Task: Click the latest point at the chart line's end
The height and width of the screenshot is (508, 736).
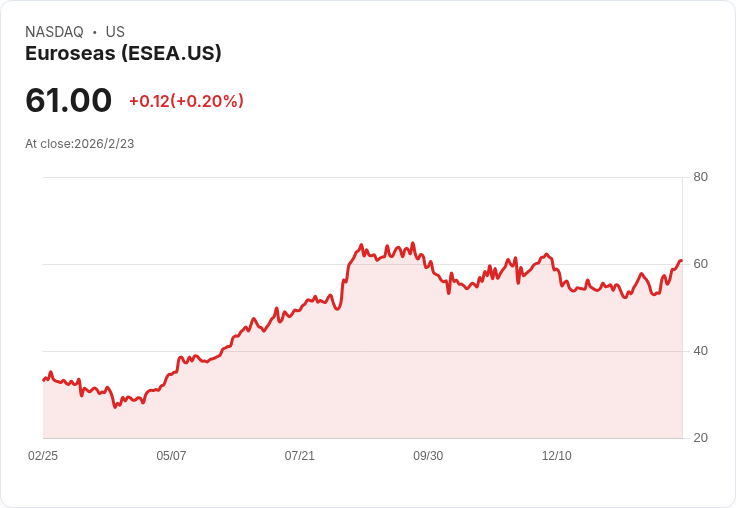Action: (681, 261)
